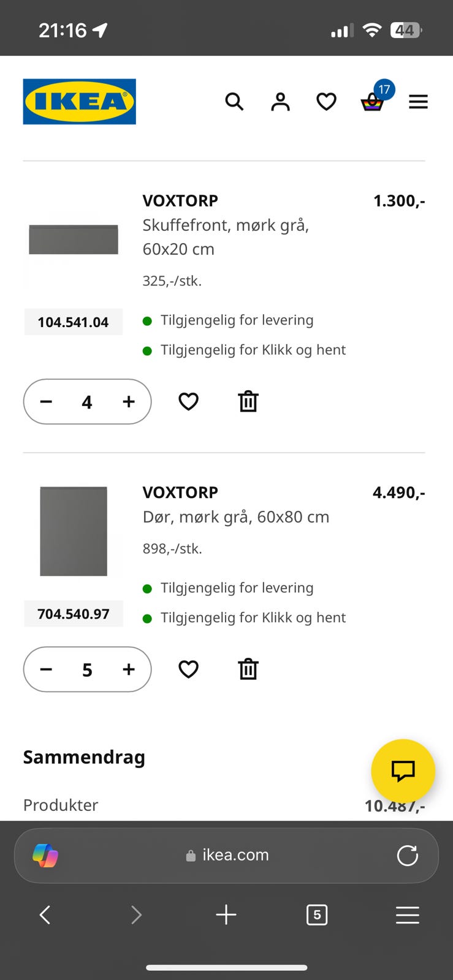Open the browser tabs overview showing 5
453x980 pixels.
[317, 915]
